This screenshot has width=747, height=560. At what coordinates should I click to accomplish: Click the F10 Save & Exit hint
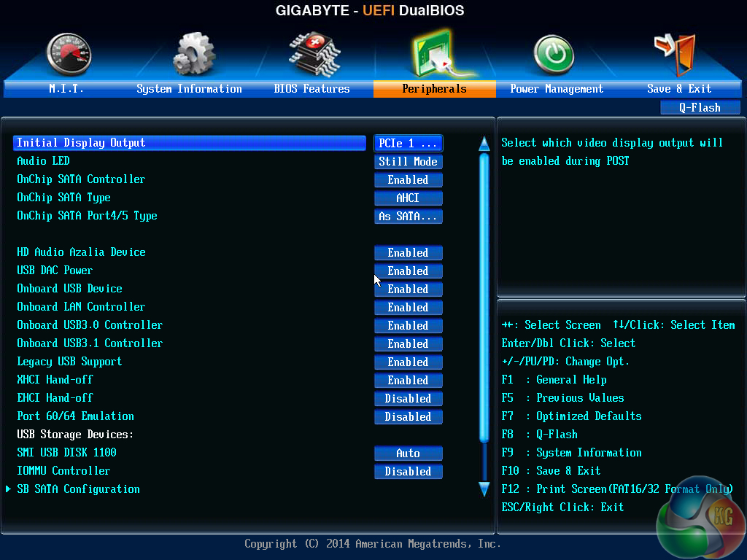[551, 470]
